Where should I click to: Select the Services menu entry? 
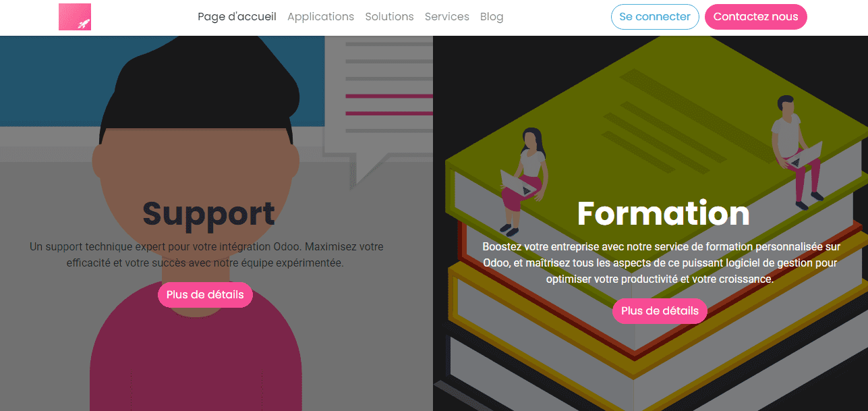click(x=446, y=17)
